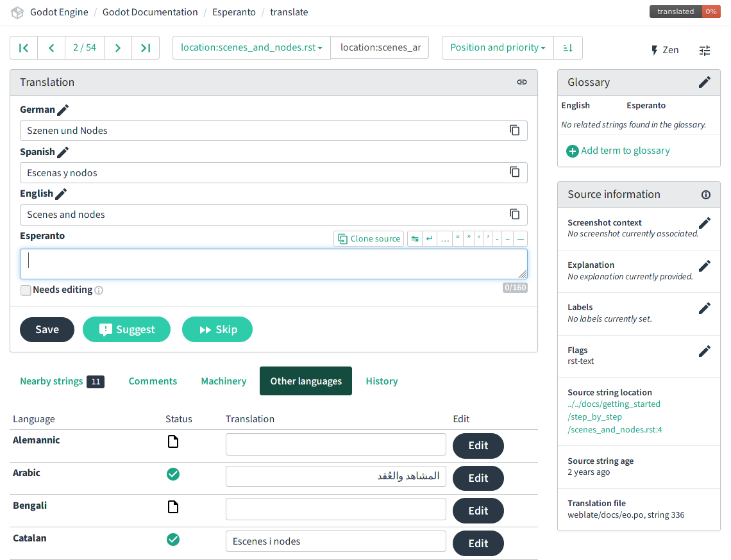Focus the Esperanto translation text area
Image resolution: width=731 pixels, height=560 pixels.
pos(273,264)
